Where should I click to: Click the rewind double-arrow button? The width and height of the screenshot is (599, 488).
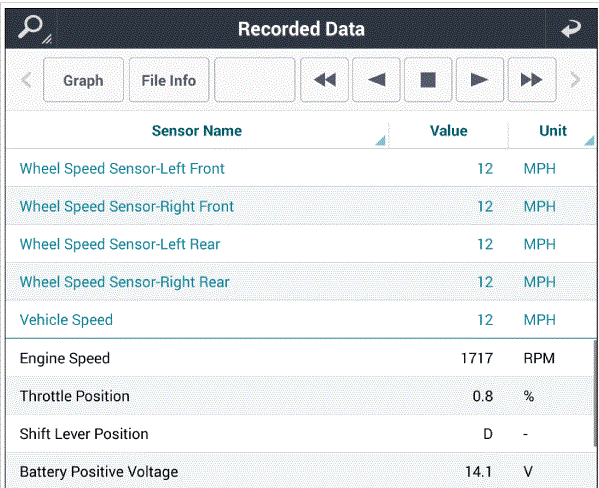point(324,80)
